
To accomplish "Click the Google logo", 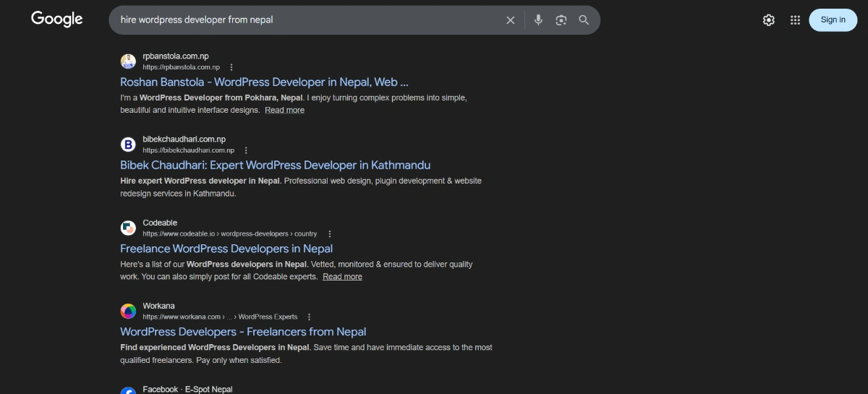I will 57,20.
